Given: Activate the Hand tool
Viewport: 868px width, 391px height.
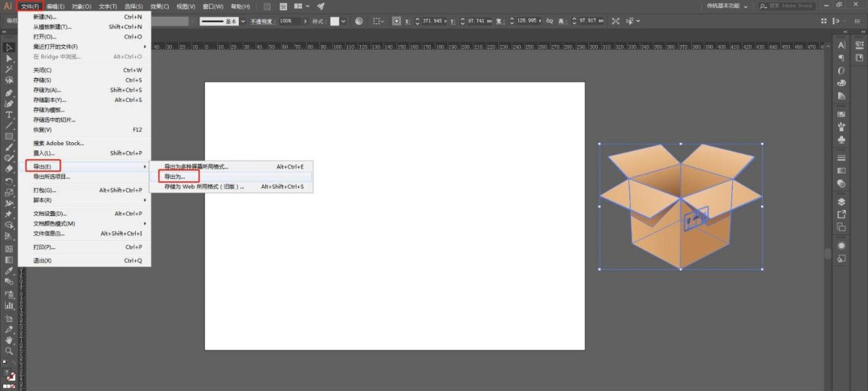Looking at the screenshot, I should pyautogui.click(x=9, y=340).
